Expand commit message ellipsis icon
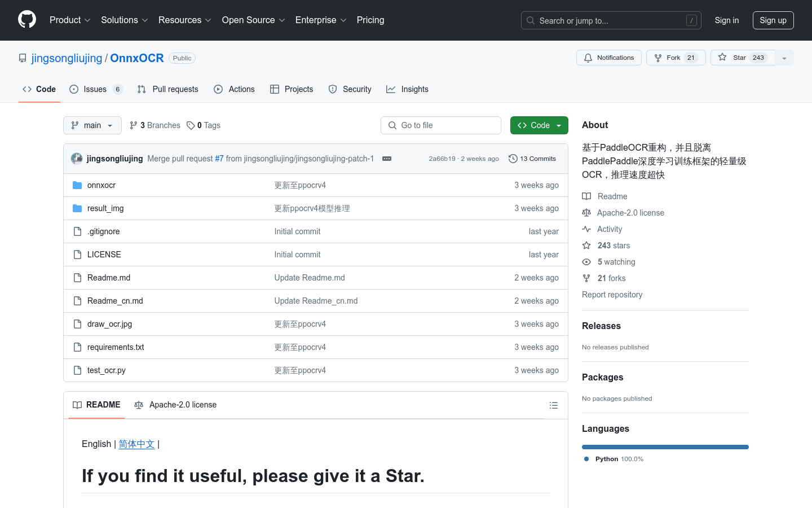 (387, 159)
